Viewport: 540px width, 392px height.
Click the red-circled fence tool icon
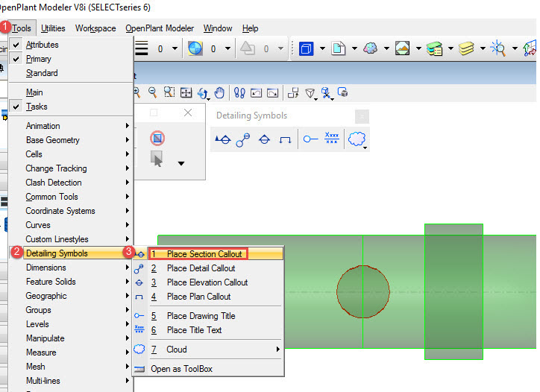click(x=157, y=138)
